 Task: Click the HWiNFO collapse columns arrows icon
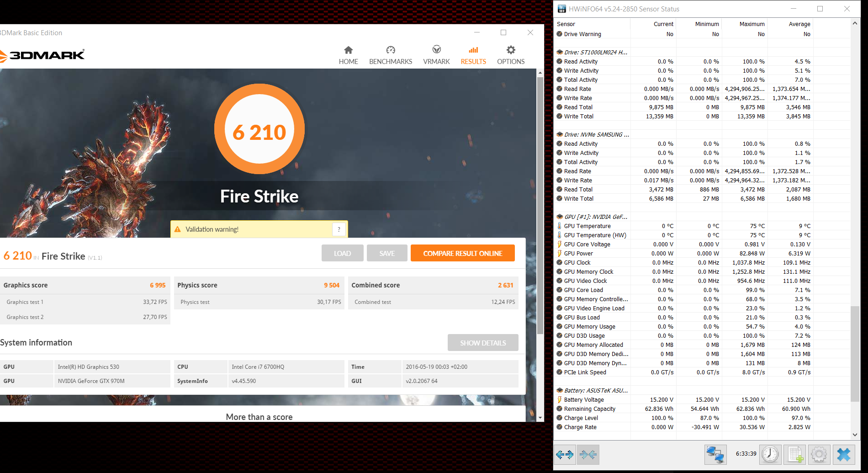tap(588, 455)
